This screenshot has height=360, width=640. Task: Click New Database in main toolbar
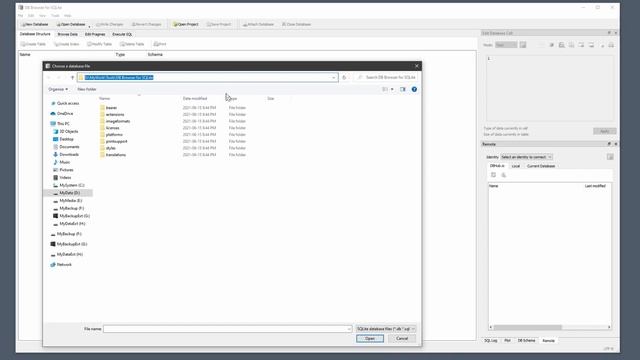35,24
